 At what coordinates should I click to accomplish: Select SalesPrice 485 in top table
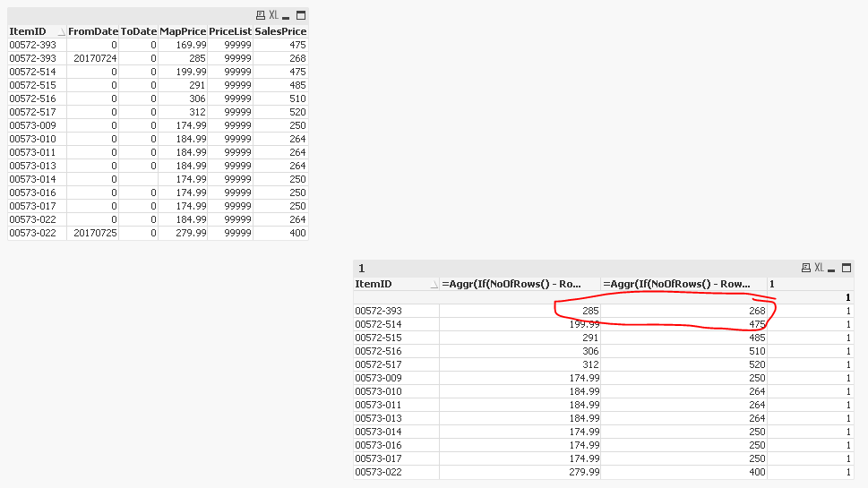pos(280,85)
